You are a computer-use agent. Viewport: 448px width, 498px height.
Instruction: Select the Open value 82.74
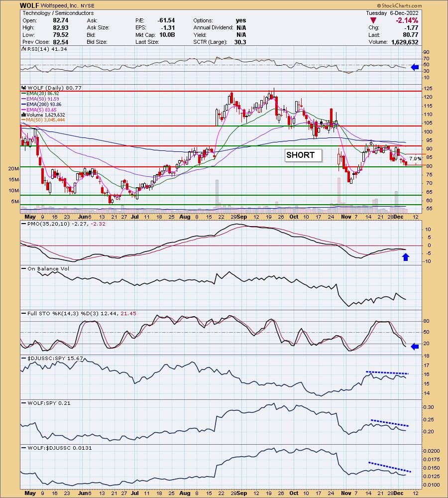pyautogui.click(x=61, y=20)
